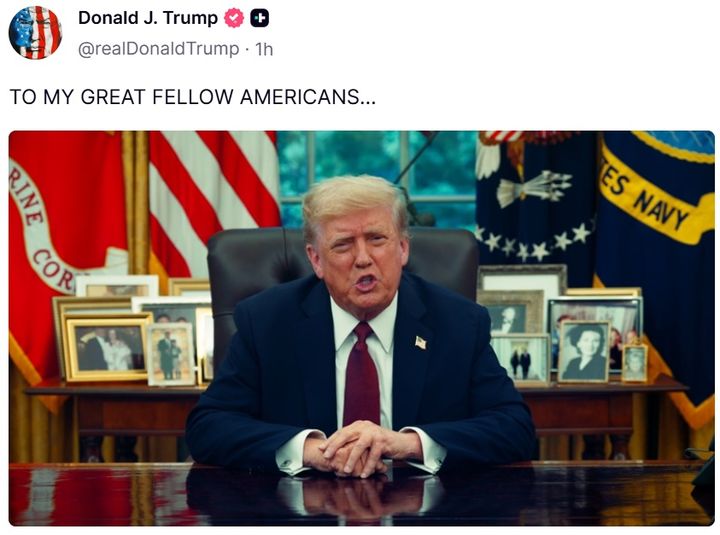
Task: Open the Donald J. Trump display name
Action: pyautogui.click(x=148, y=18)
